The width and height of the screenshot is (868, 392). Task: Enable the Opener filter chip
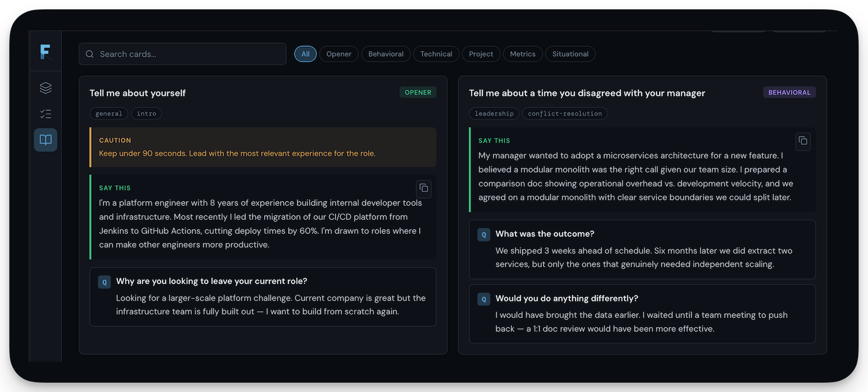pos(339,54)
